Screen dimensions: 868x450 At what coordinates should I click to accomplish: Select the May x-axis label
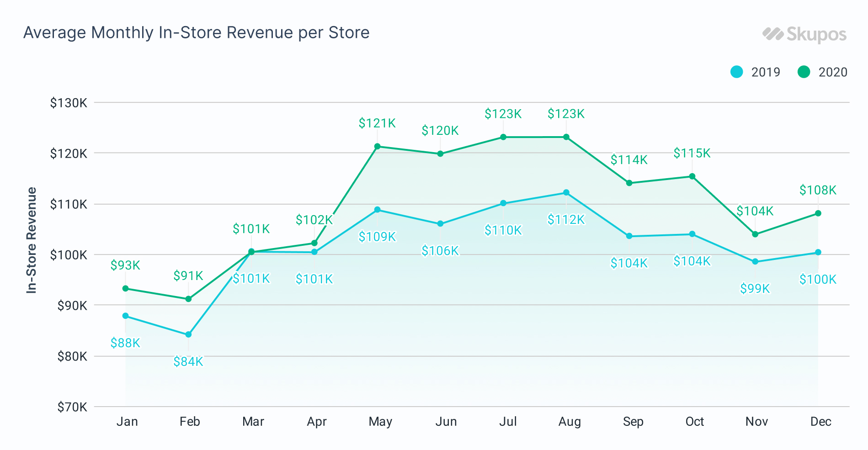[380, 422]
